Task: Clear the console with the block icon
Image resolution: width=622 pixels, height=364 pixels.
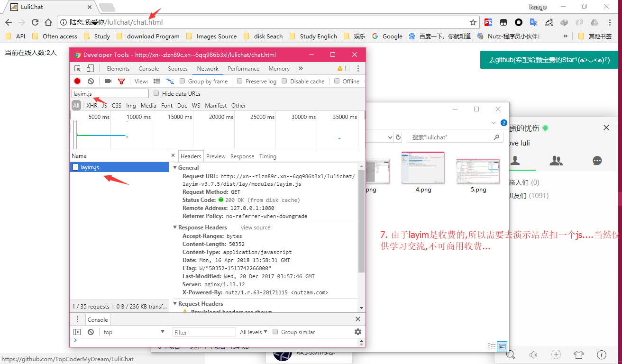Action: [x=91, y=332]
